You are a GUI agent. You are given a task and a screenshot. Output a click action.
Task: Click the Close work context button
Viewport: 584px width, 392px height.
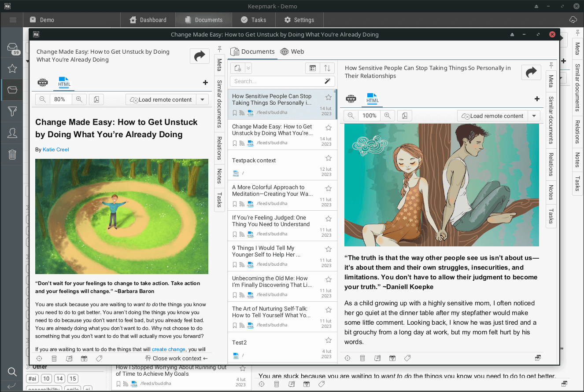(176, 358)
